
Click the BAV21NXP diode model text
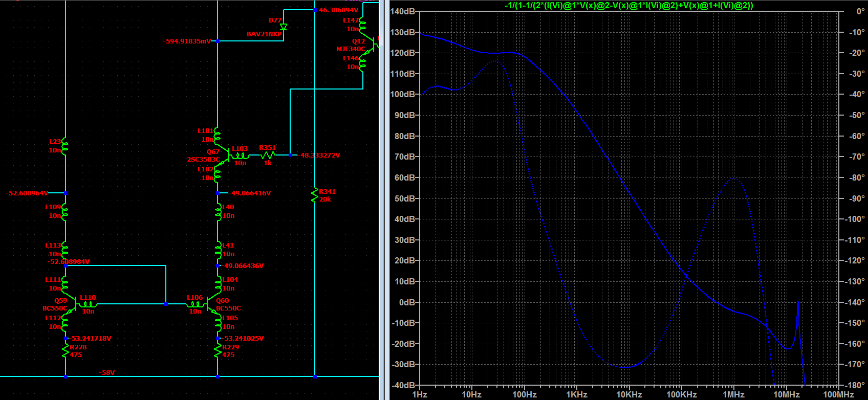coord(264,34)
